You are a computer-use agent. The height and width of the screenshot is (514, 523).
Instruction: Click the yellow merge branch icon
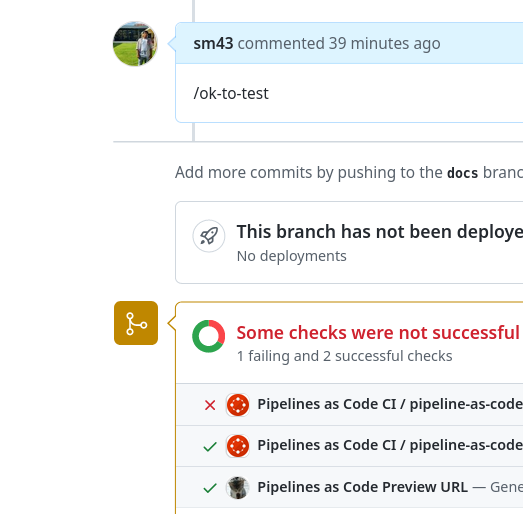(x=136, y=323)
